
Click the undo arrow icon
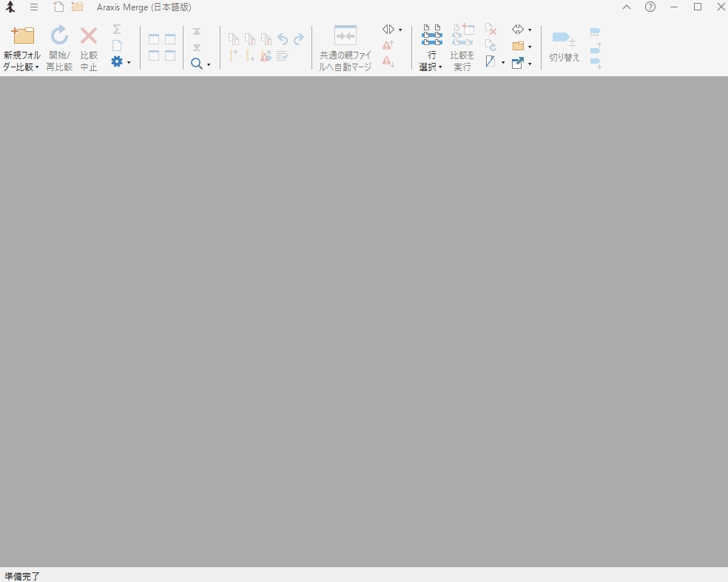283,39
